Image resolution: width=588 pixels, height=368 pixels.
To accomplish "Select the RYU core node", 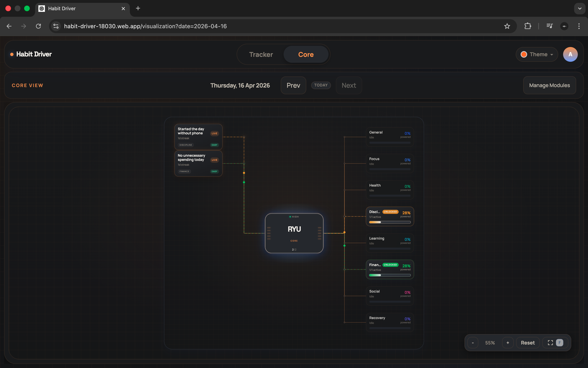I will (x=294, y=233).
